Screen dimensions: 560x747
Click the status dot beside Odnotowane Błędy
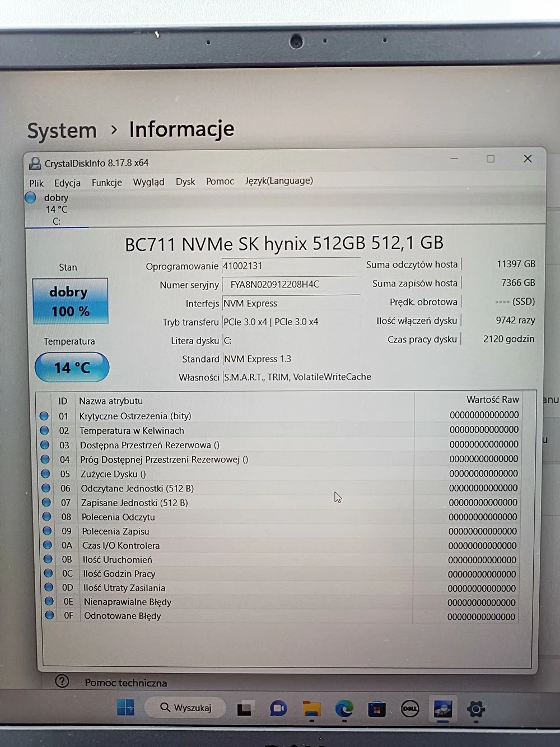(x=49, y=615)
